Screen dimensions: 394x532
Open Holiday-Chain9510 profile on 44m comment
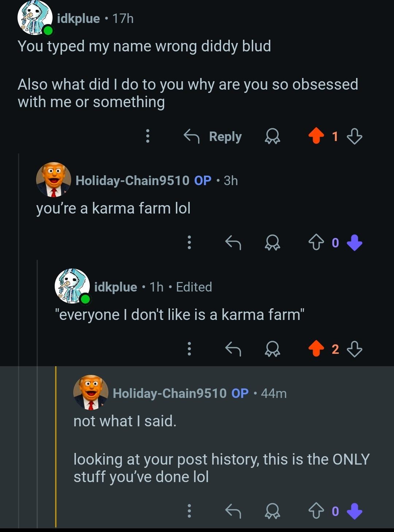(x=170, y=393)
